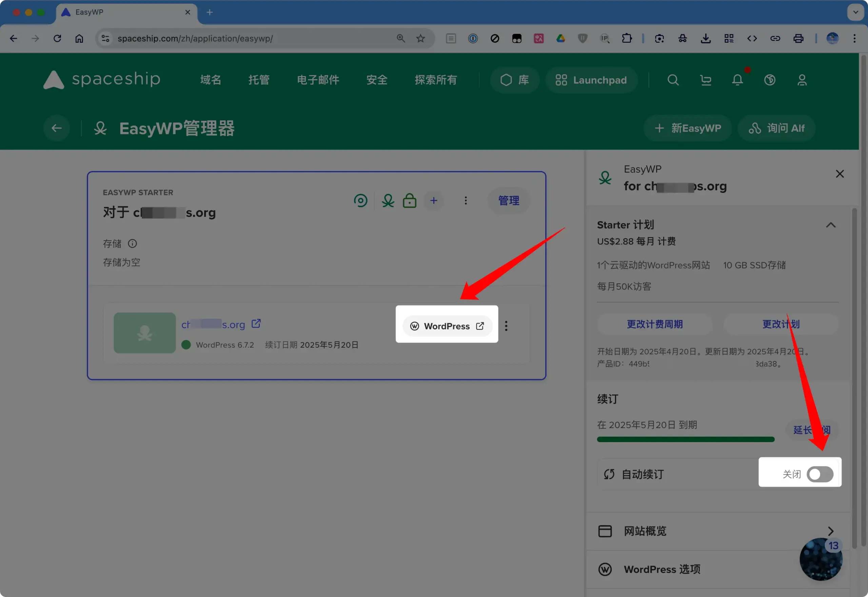This screenshot has width=868, height=597.
Task: Open the shopping cart icon
Action: click(x=705, y=80)
